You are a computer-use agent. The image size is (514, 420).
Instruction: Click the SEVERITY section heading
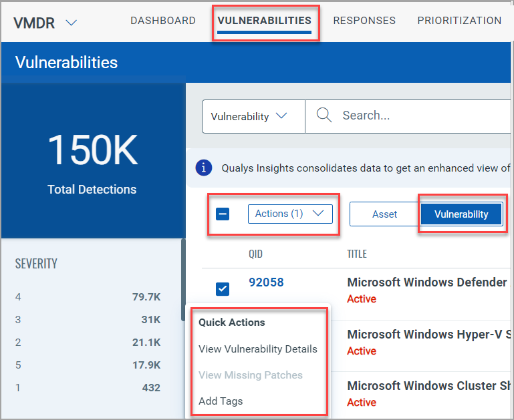pos(36,264)
